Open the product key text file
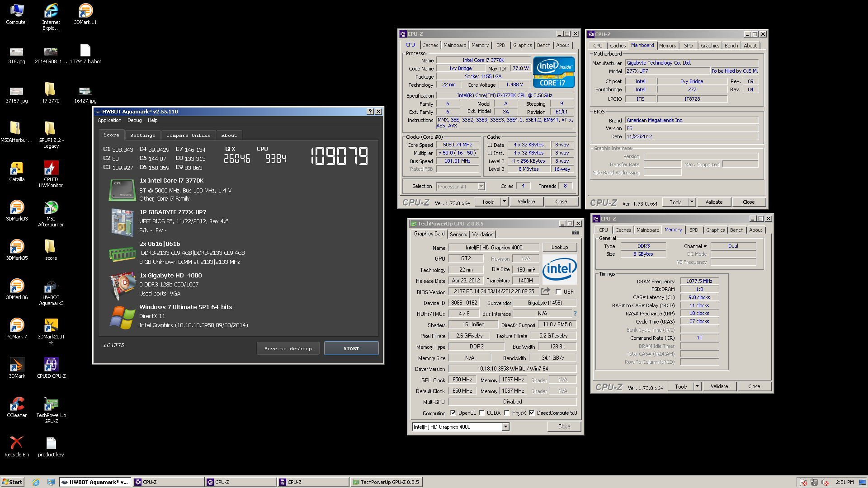 tap(51, 446)
